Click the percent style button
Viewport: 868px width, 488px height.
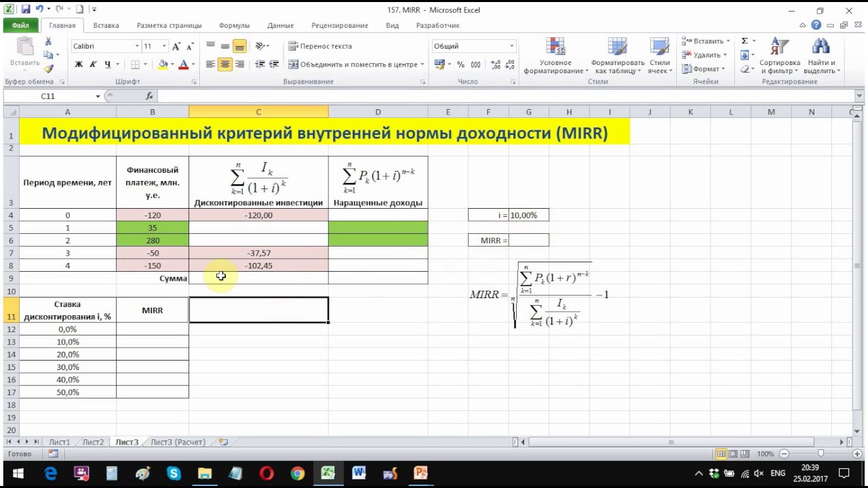tap(460, 64)
